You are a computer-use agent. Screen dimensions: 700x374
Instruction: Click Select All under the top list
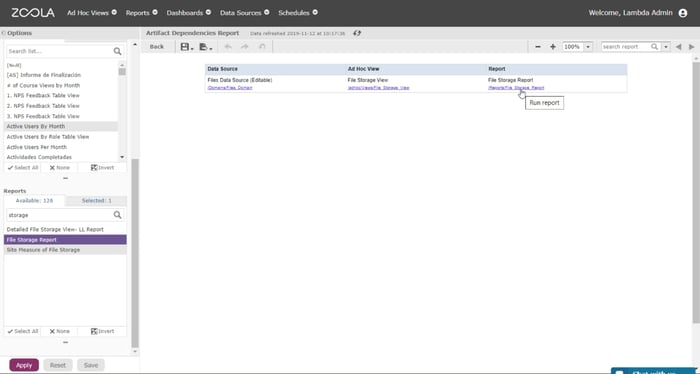tap(23, 168)
